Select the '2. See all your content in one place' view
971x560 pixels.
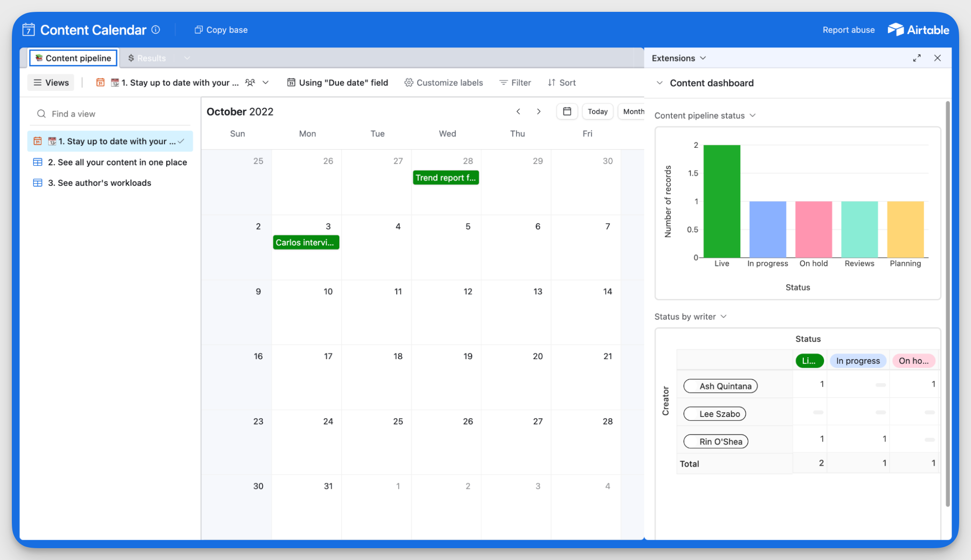pos(118,162)
